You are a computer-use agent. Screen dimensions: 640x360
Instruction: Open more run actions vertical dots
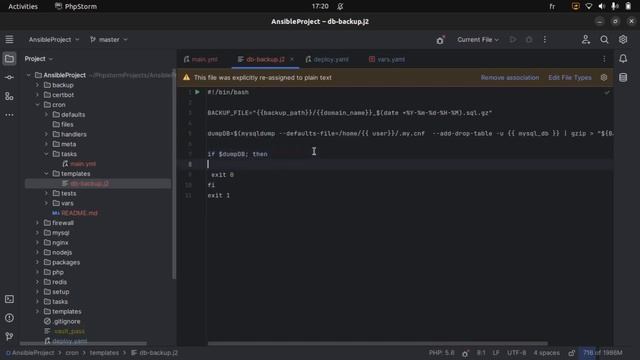click(x=545, y=40)
